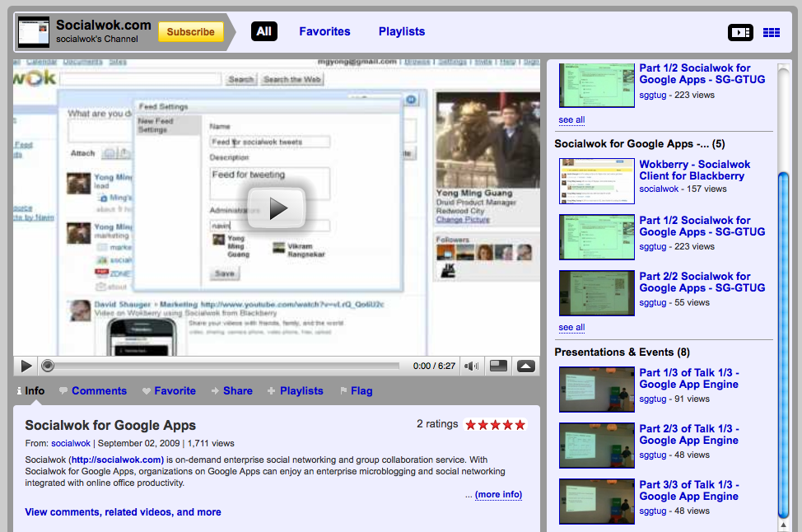Click the 0:00 / 6:27 time display

[x=434, y=366]
